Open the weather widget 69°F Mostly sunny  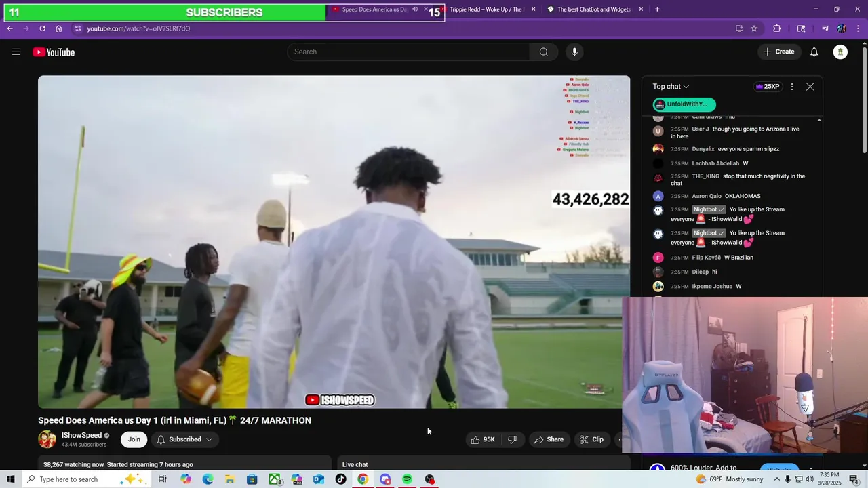point(730,479)
